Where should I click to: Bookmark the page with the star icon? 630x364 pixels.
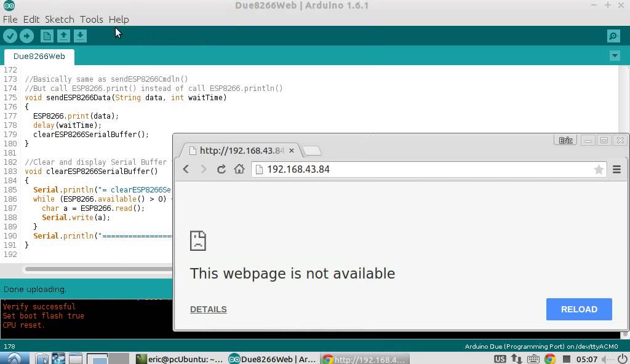tap(599, 170)
